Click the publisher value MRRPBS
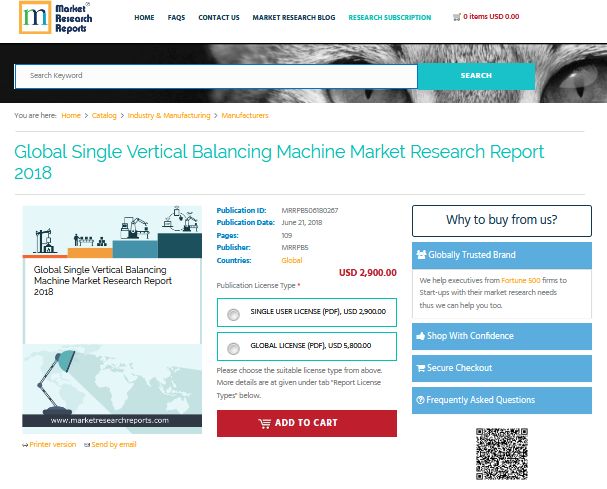 [295, 248]
